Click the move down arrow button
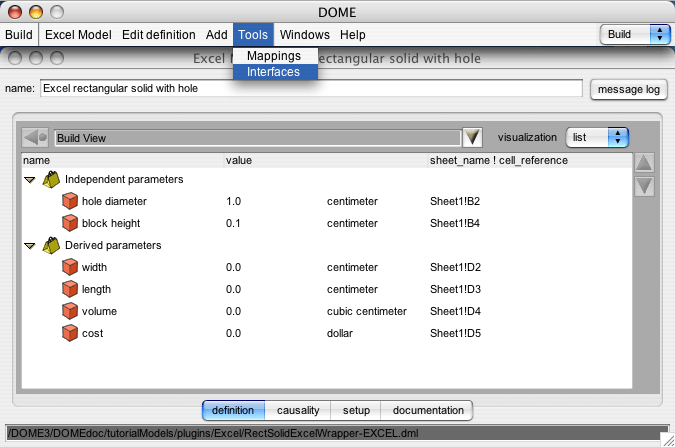The height and width of the screenshot is (447, 675). coord(644,186)
